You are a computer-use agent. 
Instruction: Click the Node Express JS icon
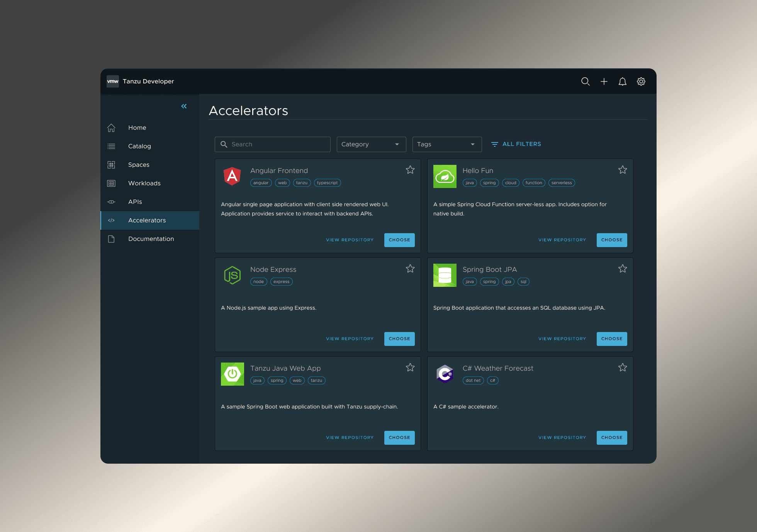[x=232, y=275]
